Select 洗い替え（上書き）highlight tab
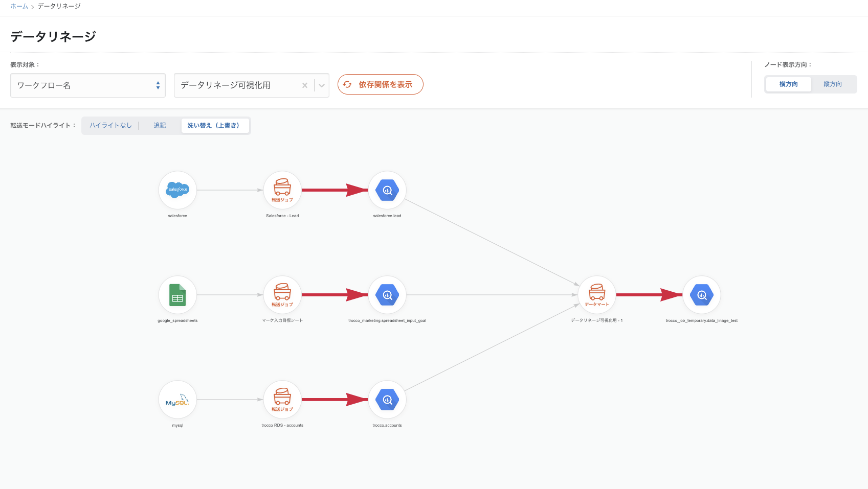This screenshot has width=868, height=489. 213,126
